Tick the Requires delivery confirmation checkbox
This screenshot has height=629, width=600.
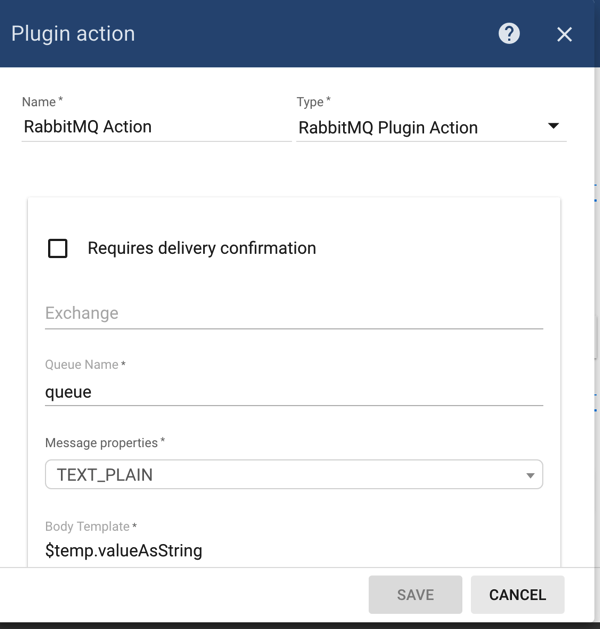click(x=58, y=248)
